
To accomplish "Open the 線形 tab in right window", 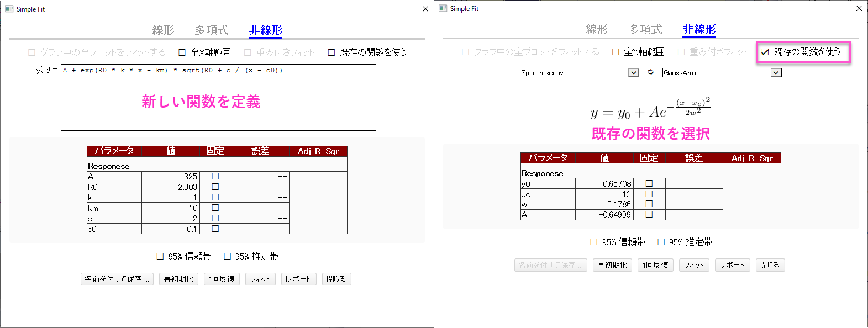I will [x=597, y=29].
